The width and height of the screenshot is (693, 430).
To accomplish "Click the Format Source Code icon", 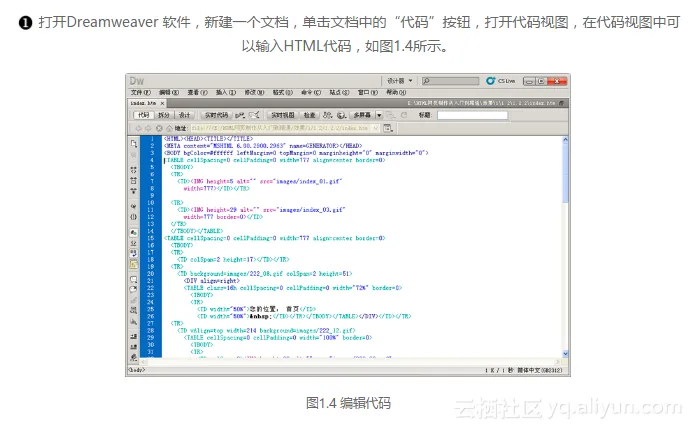I will (x=134, y=358).
